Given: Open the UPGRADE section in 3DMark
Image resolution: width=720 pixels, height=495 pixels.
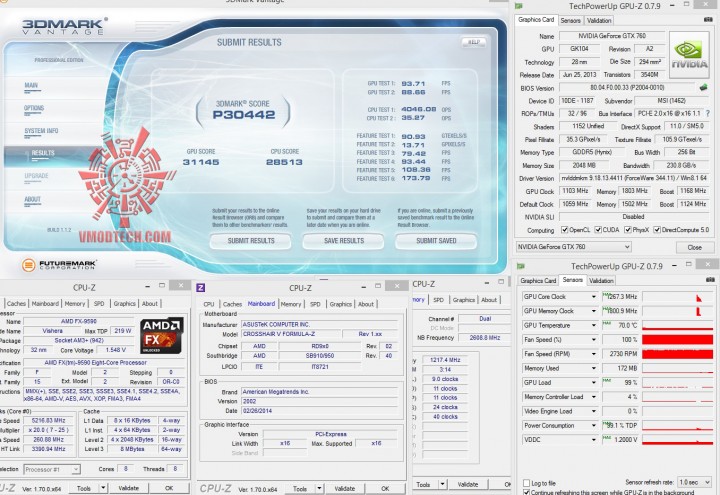Looking at the screenshot, I should coord(36,176).
